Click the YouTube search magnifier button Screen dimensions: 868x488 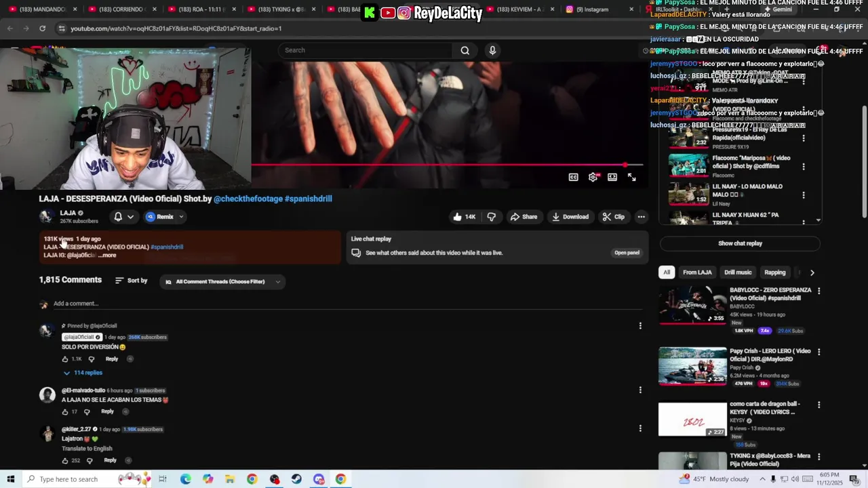click(465, 50)
